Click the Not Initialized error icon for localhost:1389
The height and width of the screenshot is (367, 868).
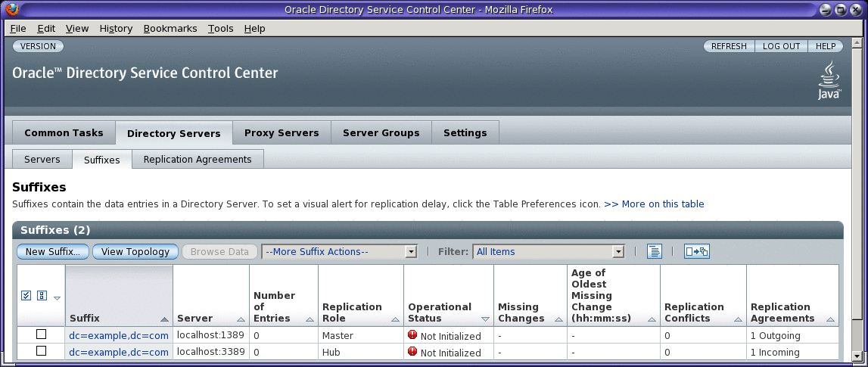click(x=412, y=334)
